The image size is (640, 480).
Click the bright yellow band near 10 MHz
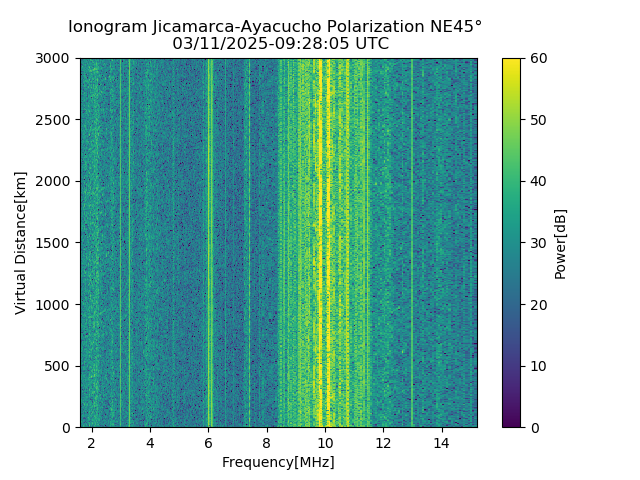click(x=328, y=243)
